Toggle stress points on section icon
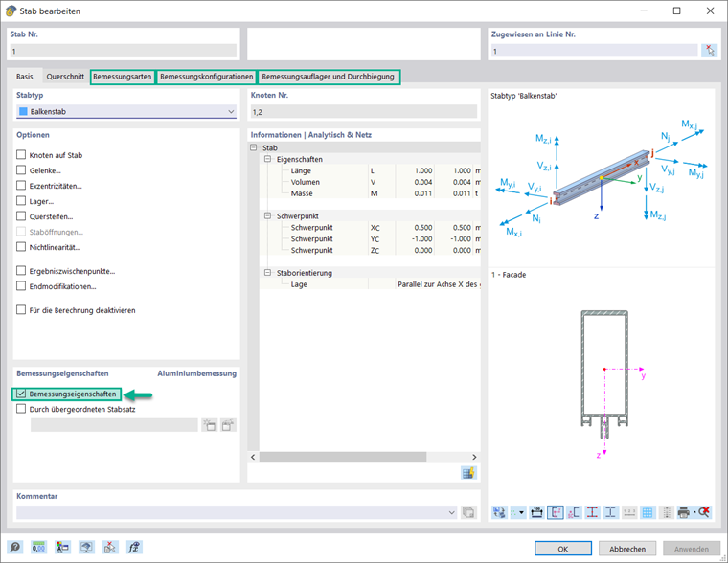The image size is (728, 563). pos(592,512)
